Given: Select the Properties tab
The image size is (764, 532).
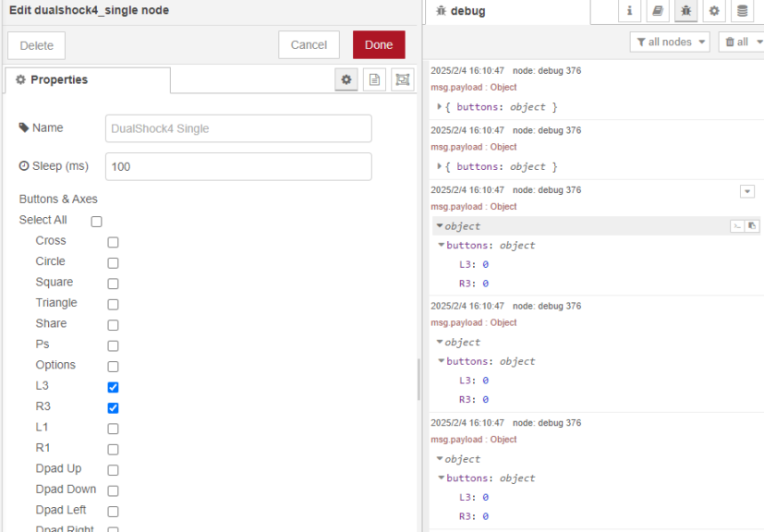Looking at the screenshot, I should (x=88, y=80).
